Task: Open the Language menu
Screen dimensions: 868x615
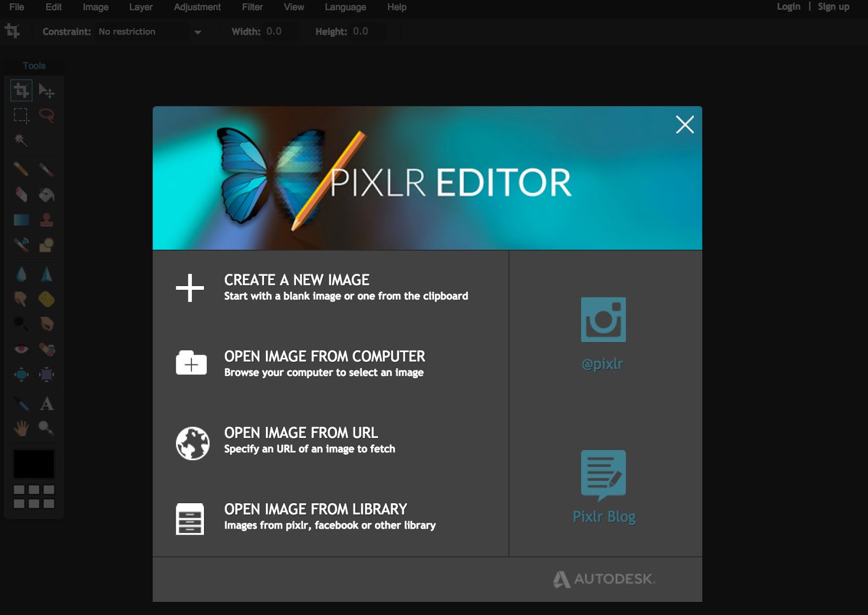Action: pos(345,7)
